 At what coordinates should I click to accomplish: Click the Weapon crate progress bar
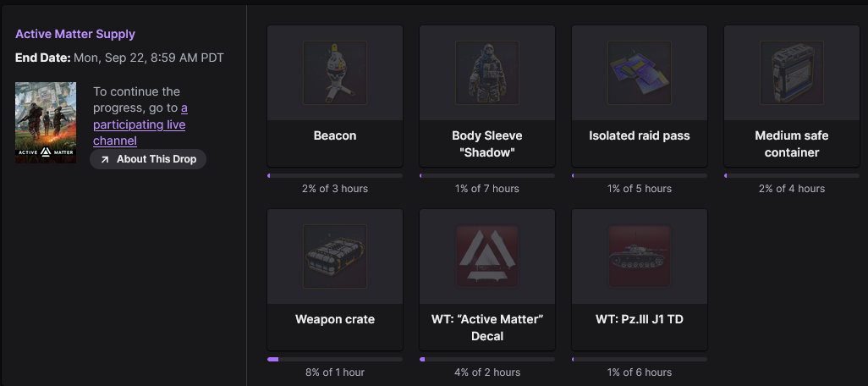click(x=335, y=360)
